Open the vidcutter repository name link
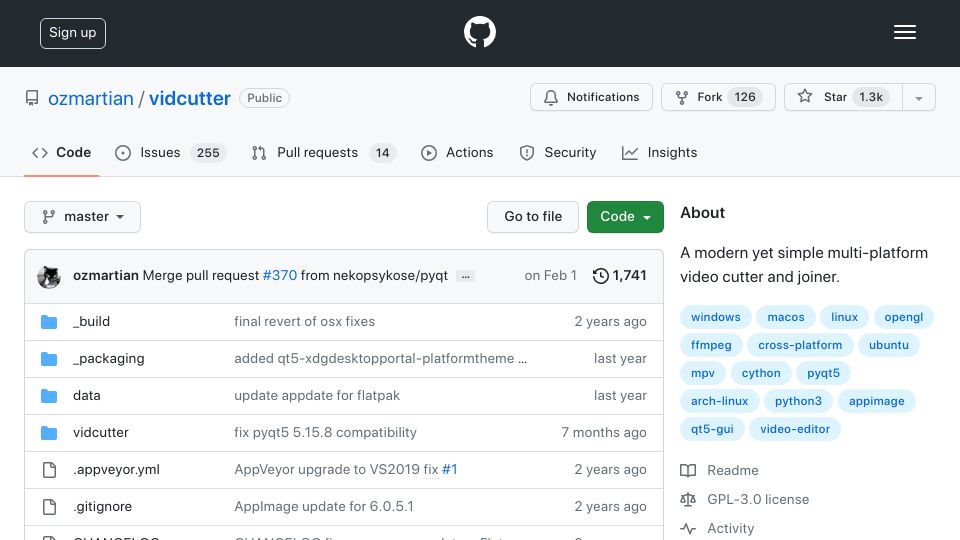The width and height of the screenshot is (960, 540). [x=190, y=99]
